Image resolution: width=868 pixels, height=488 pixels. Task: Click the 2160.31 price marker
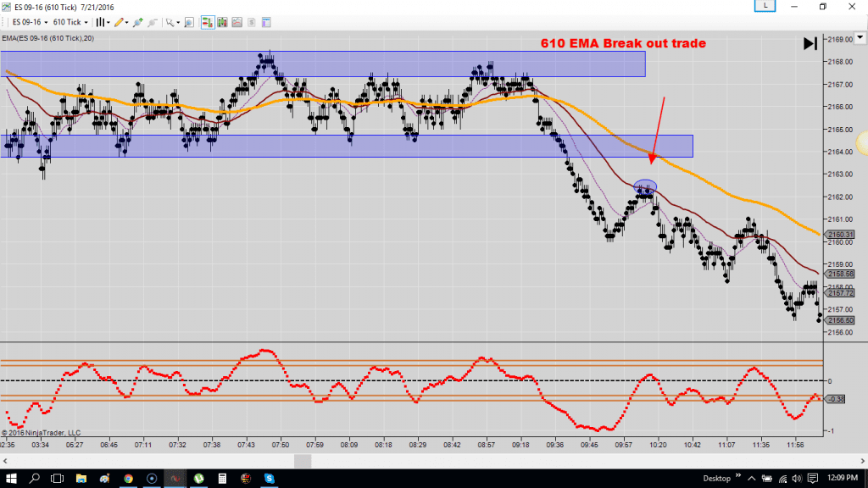click(x=840, y=235)
